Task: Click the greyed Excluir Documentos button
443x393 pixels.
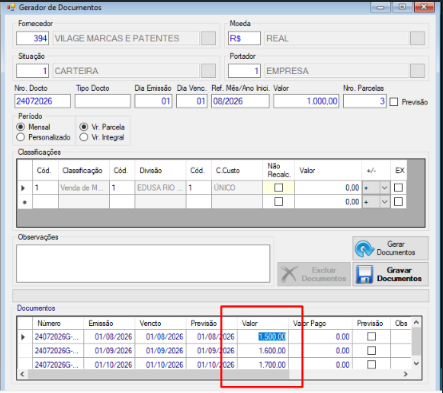Action: click(x=314, y=274)
